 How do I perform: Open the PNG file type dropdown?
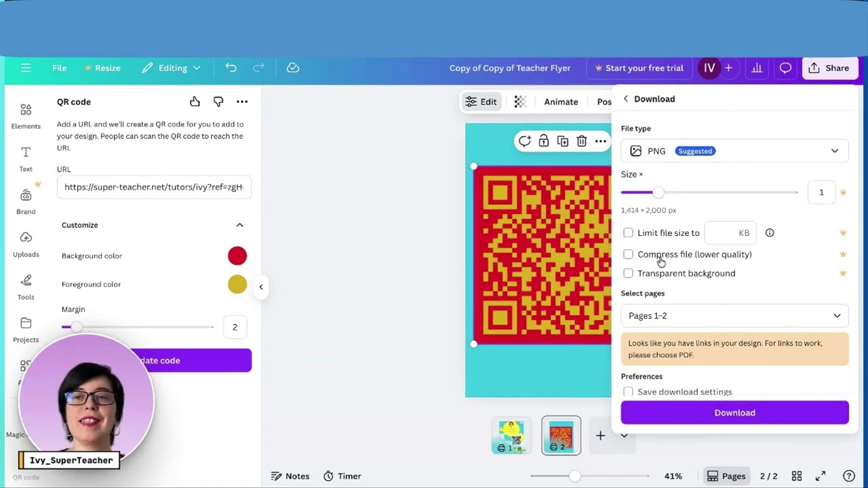(x=734, y=151)
